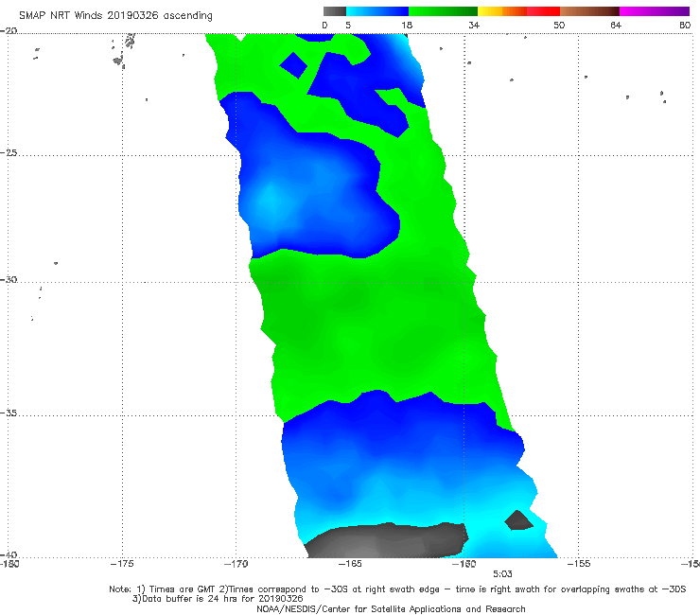
Task: Click the brown 50-64 segment of the color bar
Action: click(x=589, y=11)
